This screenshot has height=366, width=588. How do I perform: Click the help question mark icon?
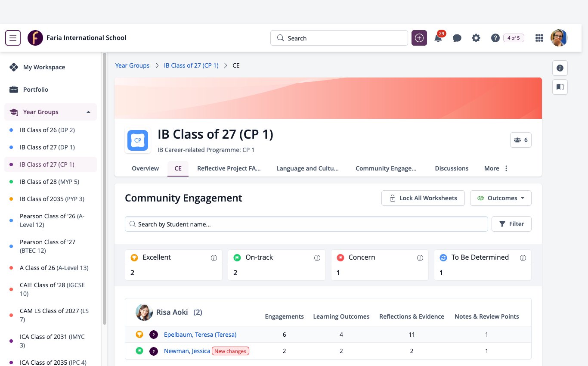(x=495, y=38)
